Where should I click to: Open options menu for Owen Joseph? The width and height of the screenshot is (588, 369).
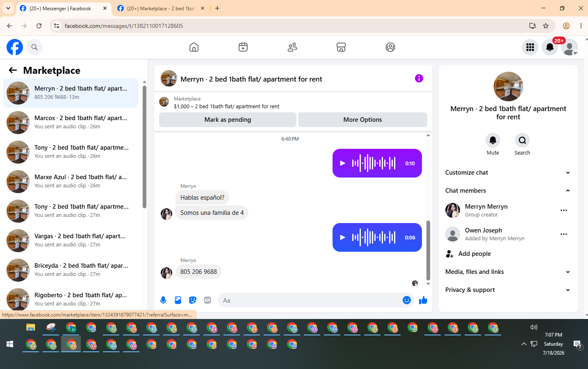[x=564, y=234]
